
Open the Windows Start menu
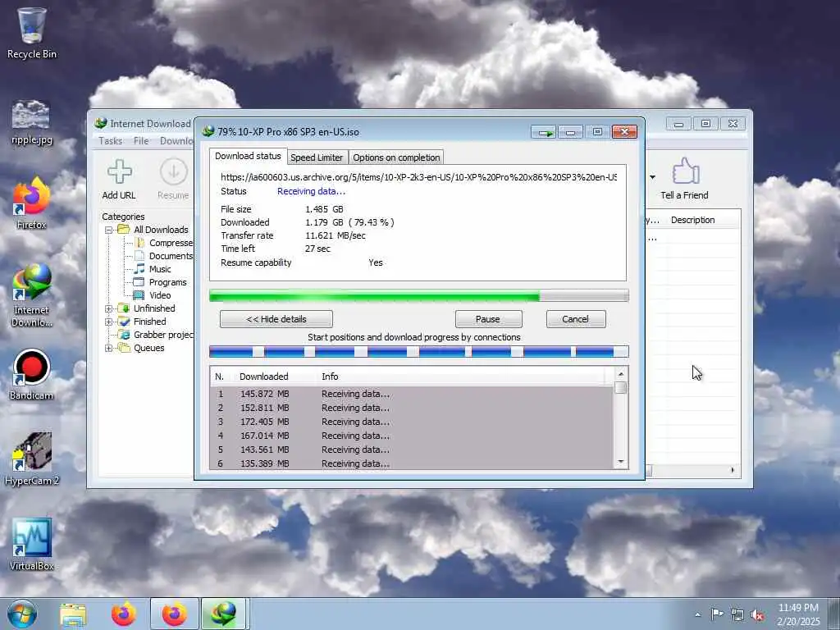click(22, 614)
